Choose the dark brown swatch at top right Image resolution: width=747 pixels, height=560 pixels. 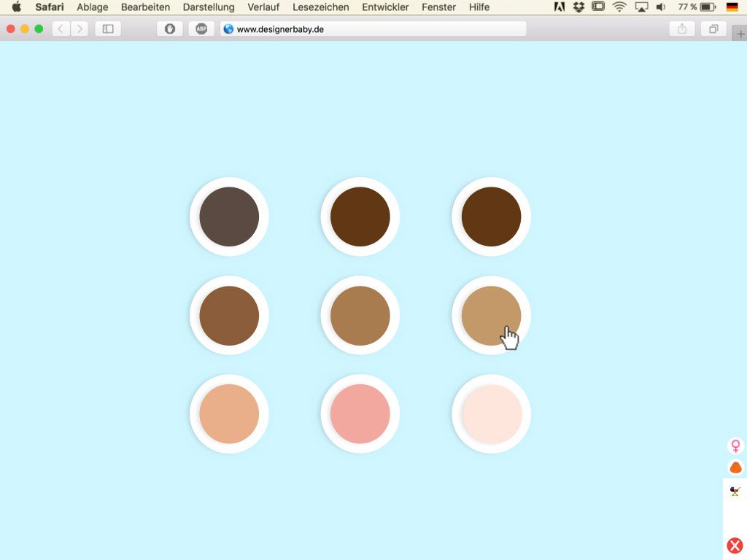491,217
